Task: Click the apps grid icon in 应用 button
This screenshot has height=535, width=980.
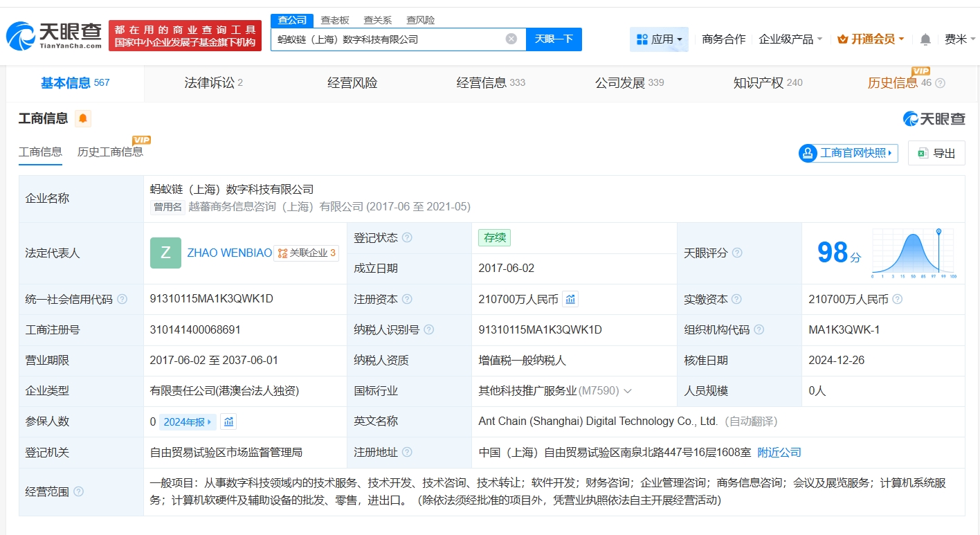Action: point(642,39)
